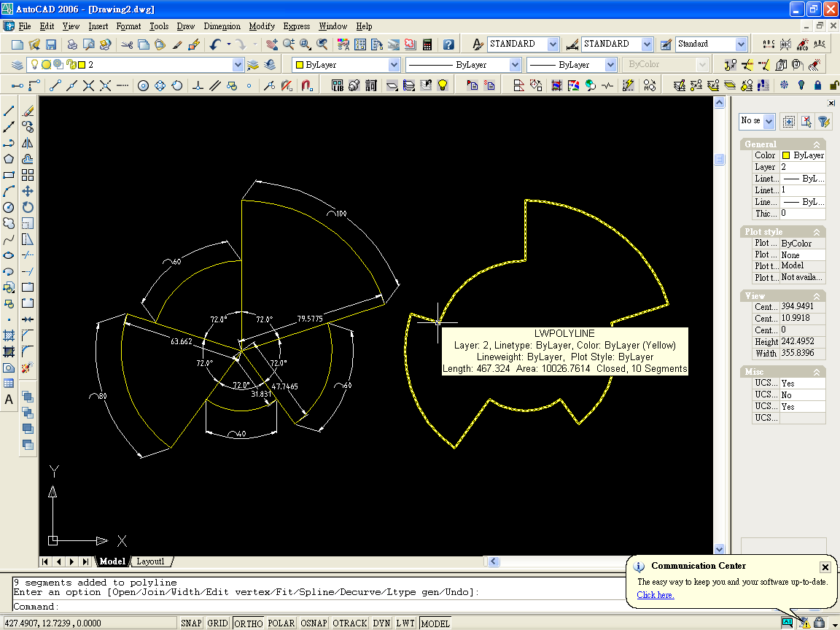Open the text style STANDARD dropdown

coord(553,44)
